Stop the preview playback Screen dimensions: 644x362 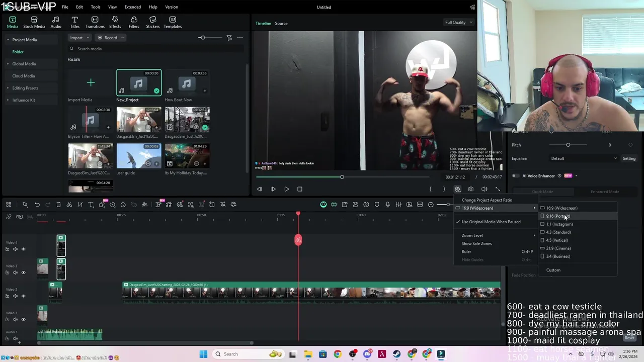pos(300,189)
